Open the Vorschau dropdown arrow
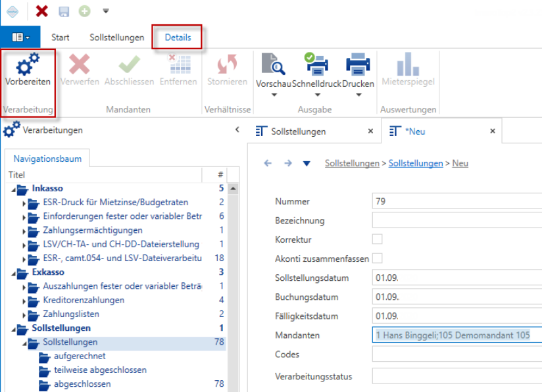Viewport: 542px width, 392px height. 274,95
